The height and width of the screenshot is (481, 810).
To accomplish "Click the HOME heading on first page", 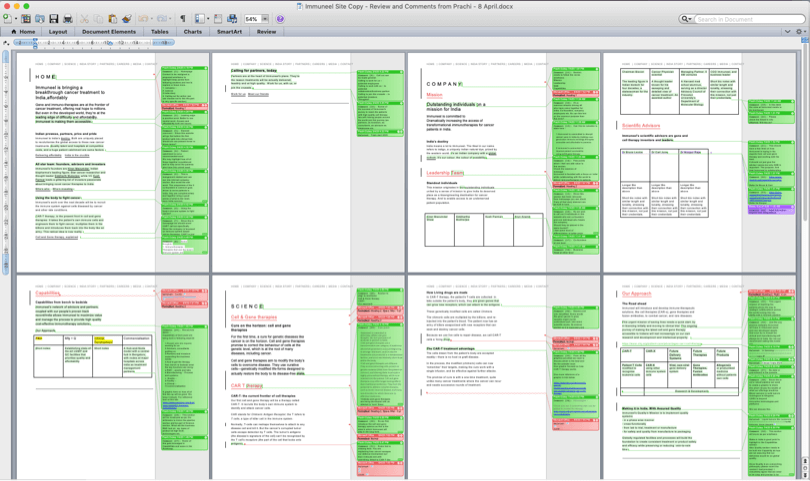I will tap(45, 77).
